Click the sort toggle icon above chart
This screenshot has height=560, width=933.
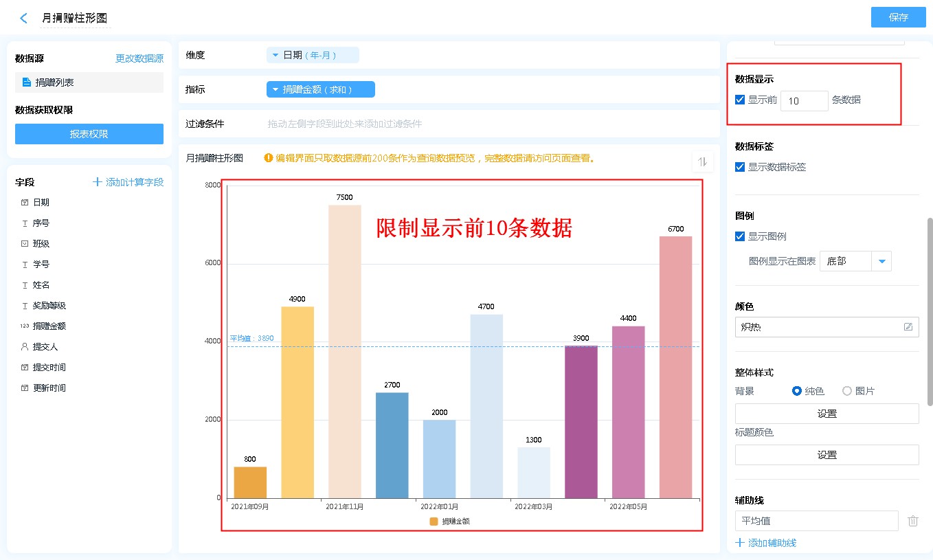[x=702, y=161]
